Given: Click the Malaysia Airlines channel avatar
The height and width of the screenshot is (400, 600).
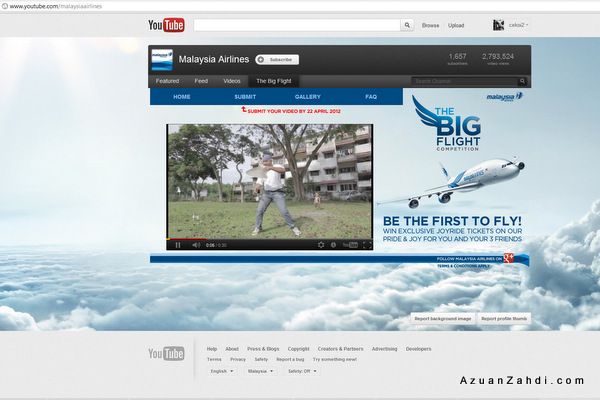Looking at the screenshot, I should tap(162, 60).
